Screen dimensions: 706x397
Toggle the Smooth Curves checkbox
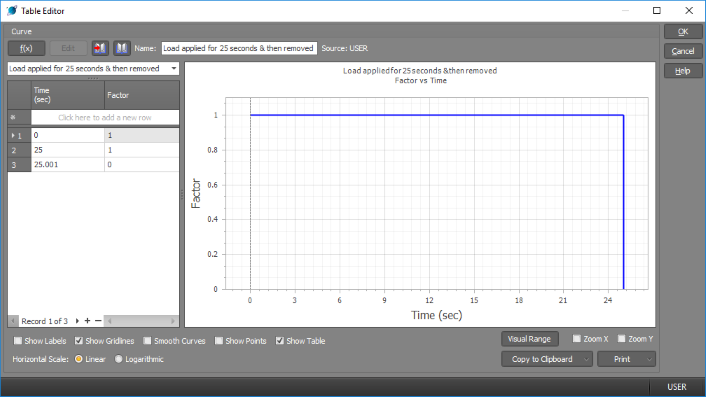[147, 341]
